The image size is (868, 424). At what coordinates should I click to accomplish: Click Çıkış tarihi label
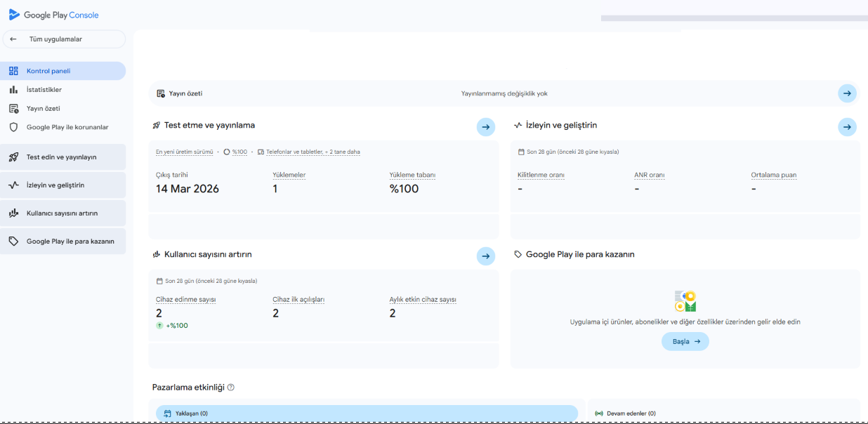click(172, 175)
